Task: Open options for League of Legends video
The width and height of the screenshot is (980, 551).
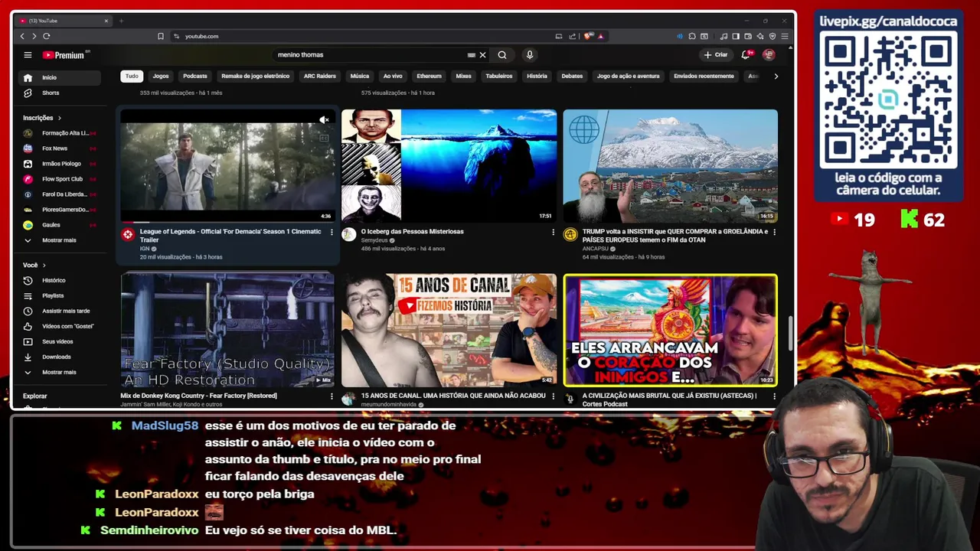Action: click(x=332, y=232)
